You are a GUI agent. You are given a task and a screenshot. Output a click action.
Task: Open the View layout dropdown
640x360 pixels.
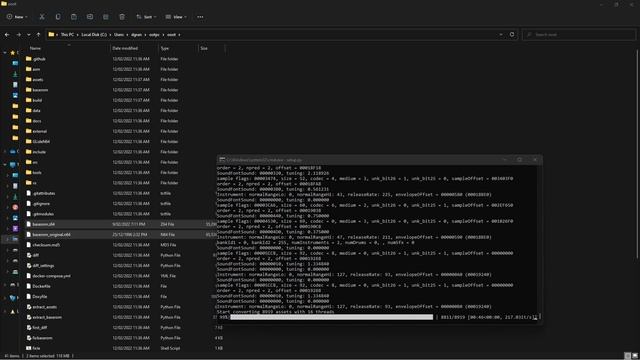point(176,17)
